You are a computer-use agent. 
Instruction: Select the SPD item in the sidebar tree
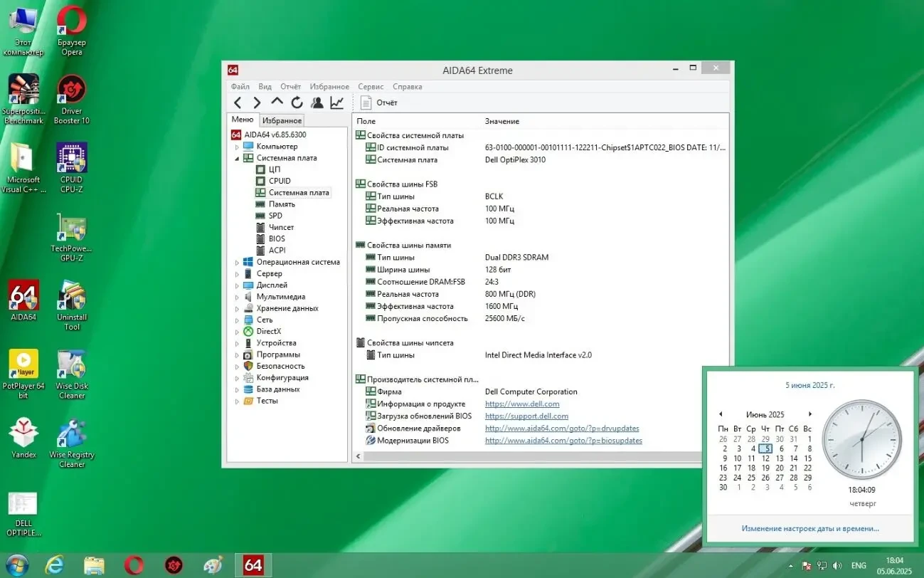[275, 215]
